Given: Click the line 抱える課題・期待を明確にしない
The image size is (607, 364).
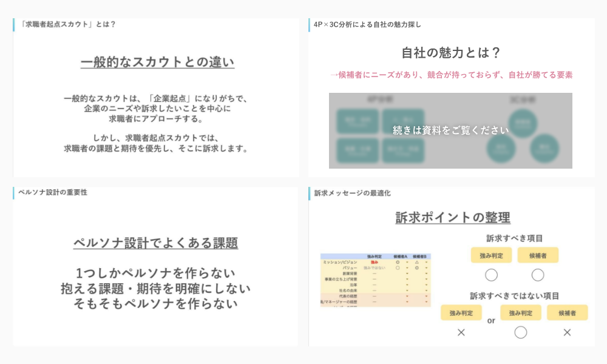Looking at the screenshot, I should click(155, 289).
